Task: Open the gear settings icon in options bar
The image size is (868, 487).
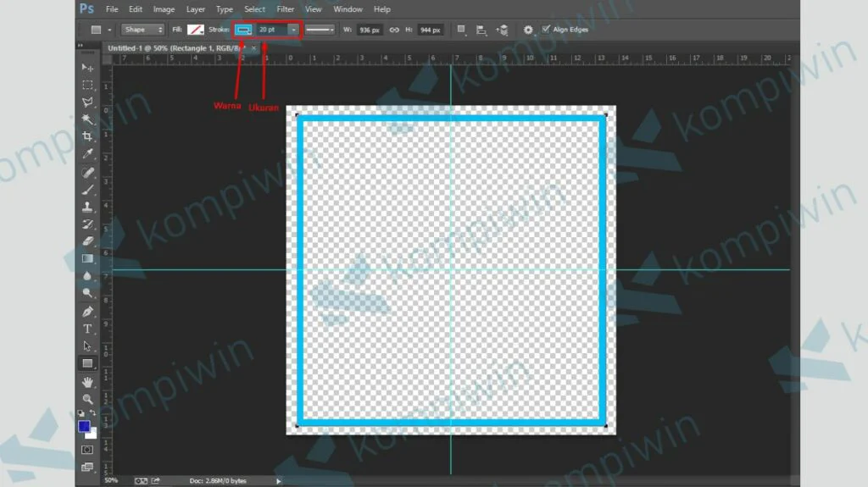Action: [x=528, y=30]
